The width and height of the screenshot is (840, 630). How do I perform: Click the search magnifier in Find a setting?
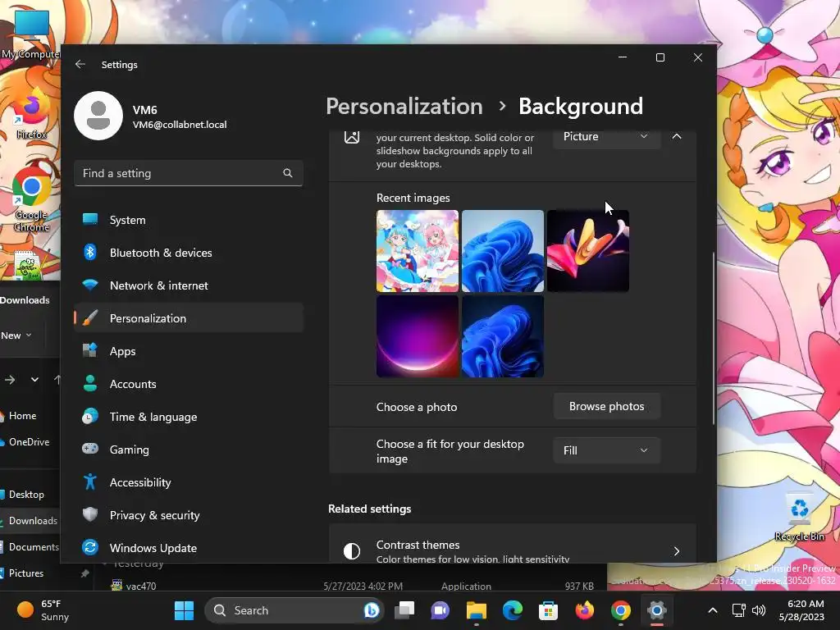[288, 173]
